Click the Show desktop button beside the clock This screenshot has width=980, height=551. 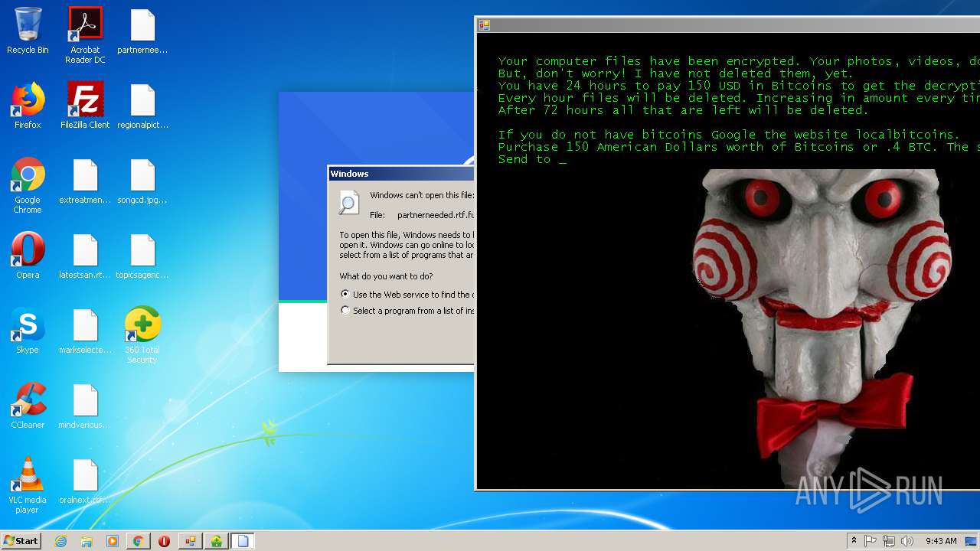point(972,541)
